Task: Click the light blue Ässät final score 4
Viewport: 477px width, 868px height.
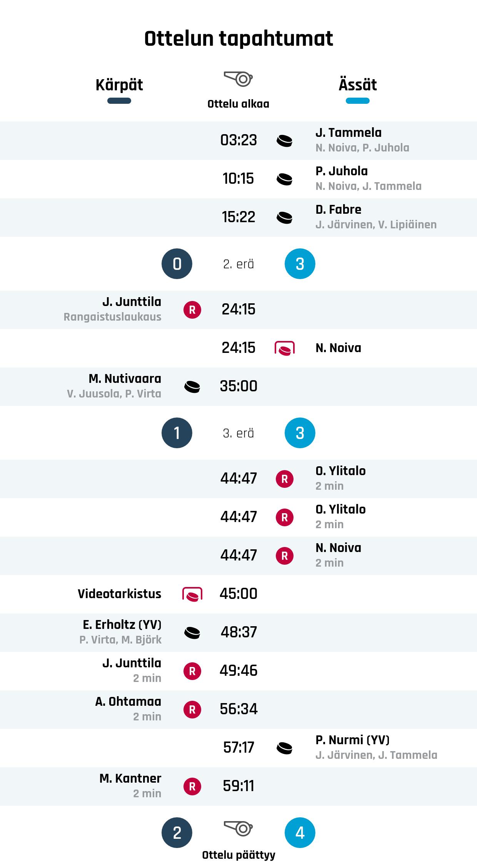Action: pyautogui.click(x=300, y=833)
